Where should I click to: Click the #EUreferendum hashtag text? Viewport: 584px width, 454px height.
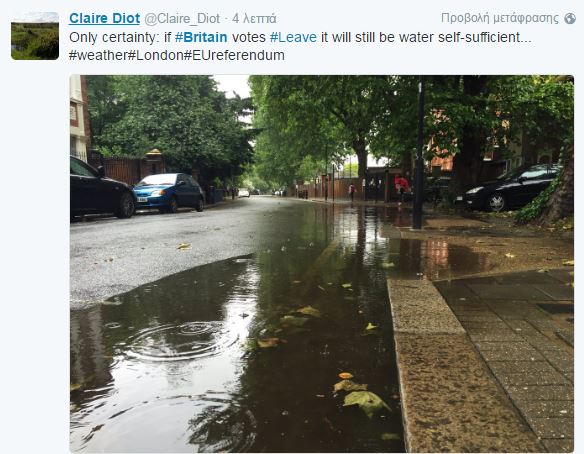pos(234,55)
